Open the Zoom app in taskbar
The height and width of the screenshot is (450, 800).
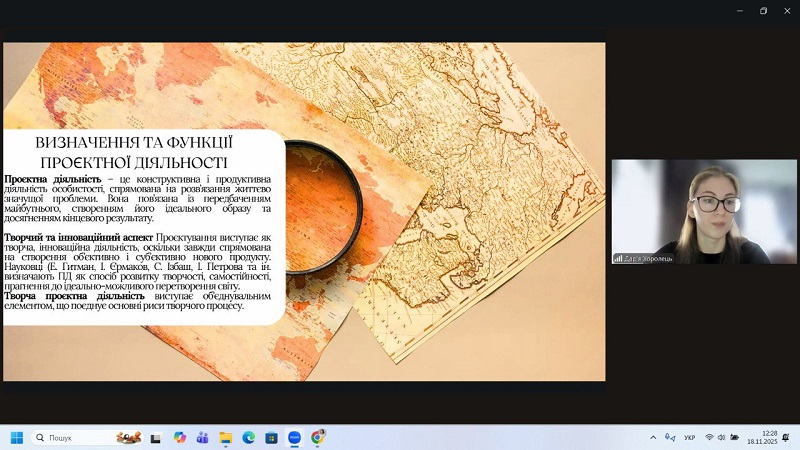(x=295, y=437)
